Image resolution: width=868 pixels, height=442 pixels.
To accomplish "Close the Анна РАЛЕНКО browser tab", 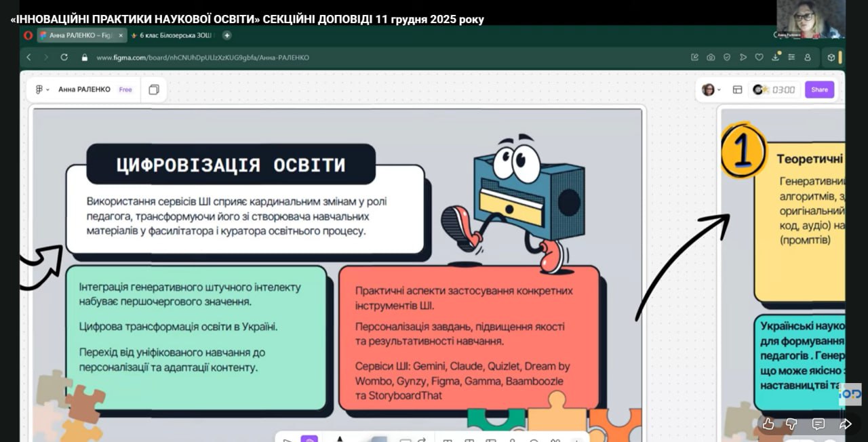I will point(121,35).
